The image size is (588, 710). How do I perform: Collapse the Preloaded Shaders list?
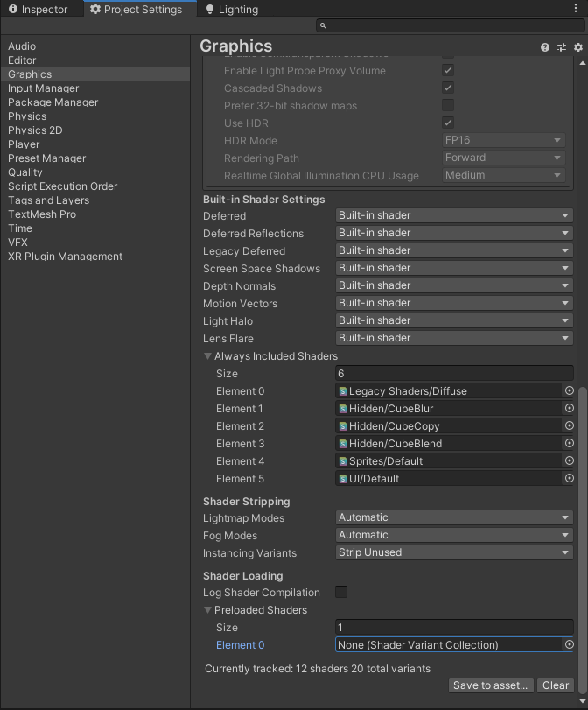click(207, 610)
